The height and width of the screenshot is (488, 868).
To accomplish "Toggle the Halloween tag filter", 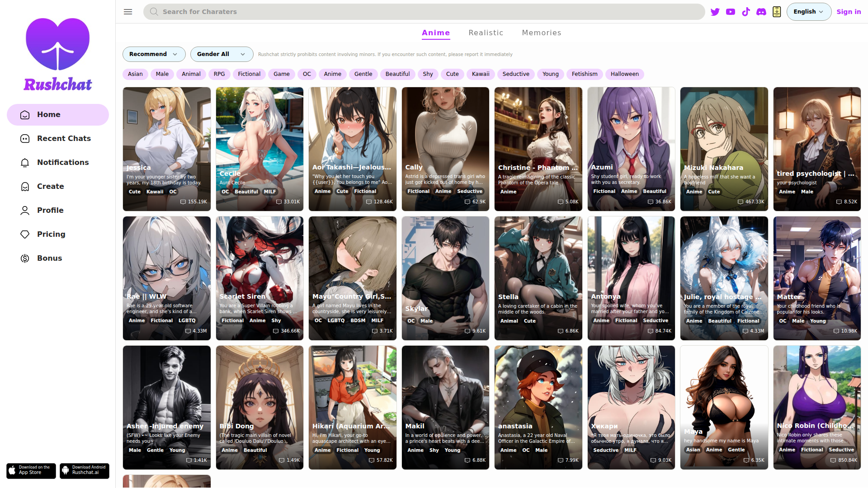I will point(624,74).
